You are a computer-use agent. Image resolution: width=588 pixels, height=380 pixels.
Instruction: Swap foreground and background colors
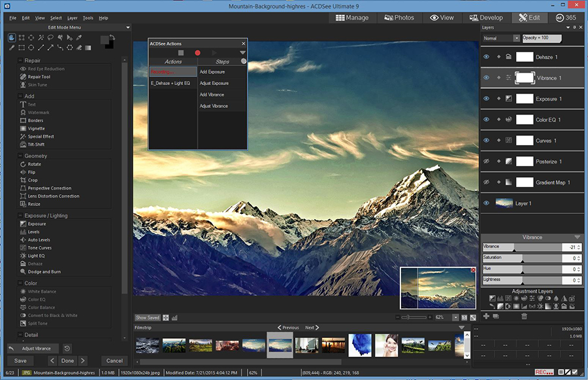coord(112,37)
